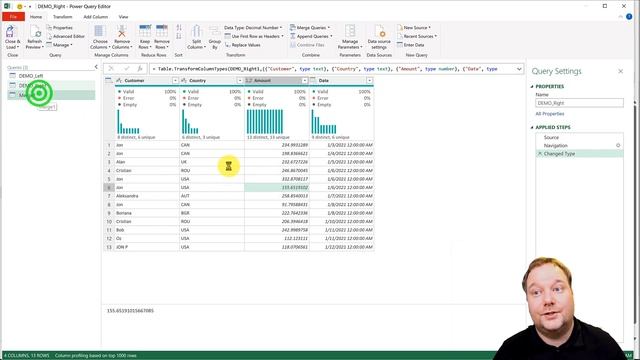Open the Recent Sources dropdown
This screenshot has height=360, width=640.
coord(417,36)
